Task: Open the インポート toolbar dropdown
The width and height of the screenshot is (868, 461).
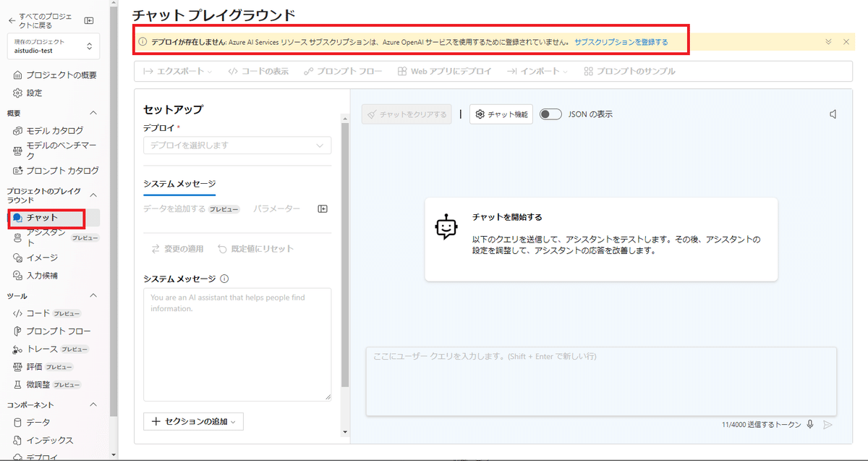Action: pyautogui.click(x=537, y=72)
